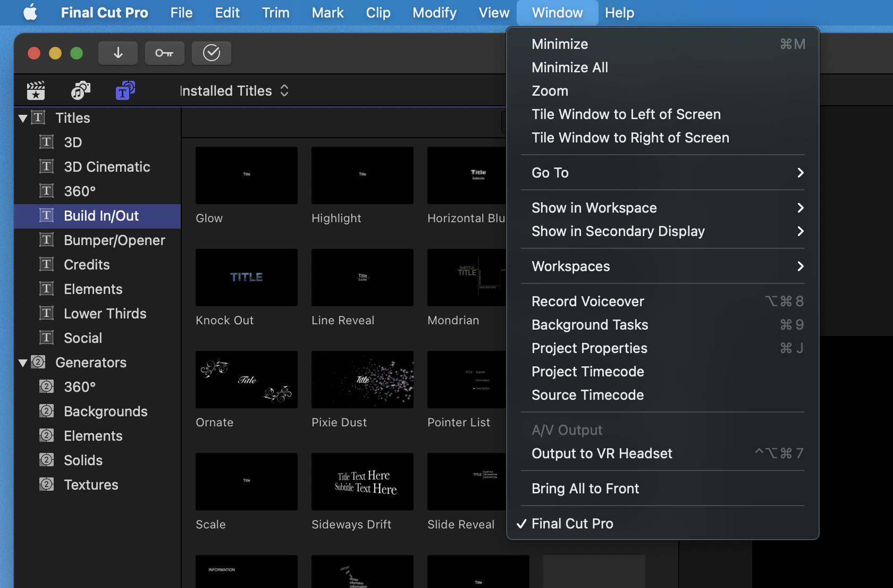Select the Textures generators category
893x588 pixels.
click(97, 485)
